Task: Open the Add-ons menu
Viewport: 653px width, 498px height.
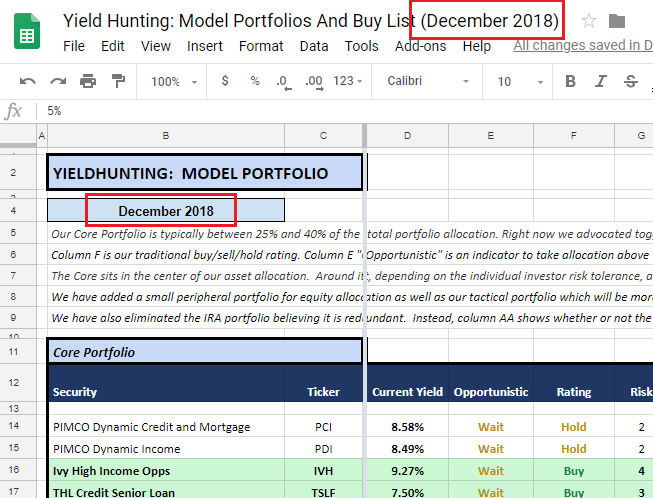Action: (421, 46)
